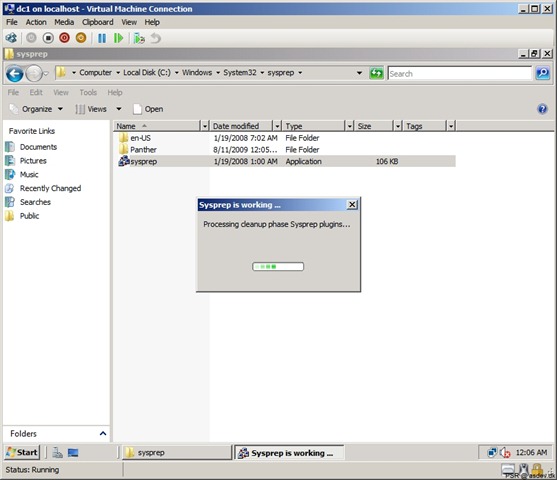The image size is (557, 480).
Task: Open the VM connection View menu
Action: pyautogui.click(x=129, y=22)
